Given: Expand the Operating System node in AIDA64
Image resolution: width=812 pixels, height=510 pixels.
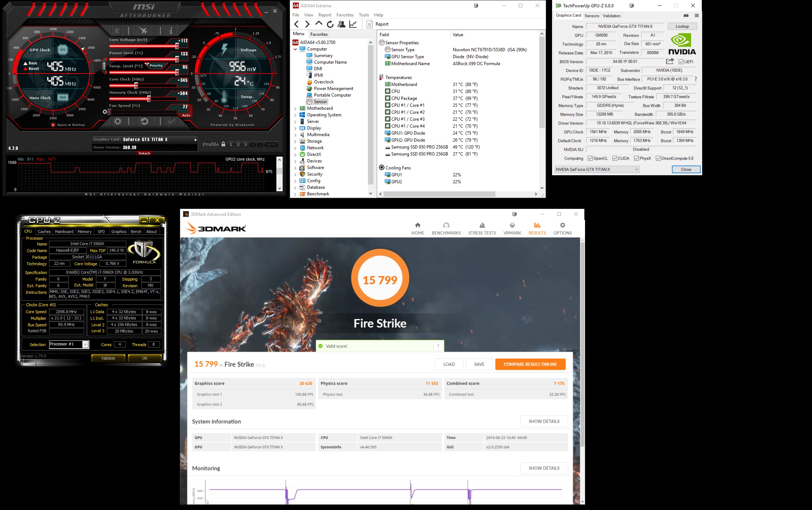Looking at the screenshot, I should point(295,115).
